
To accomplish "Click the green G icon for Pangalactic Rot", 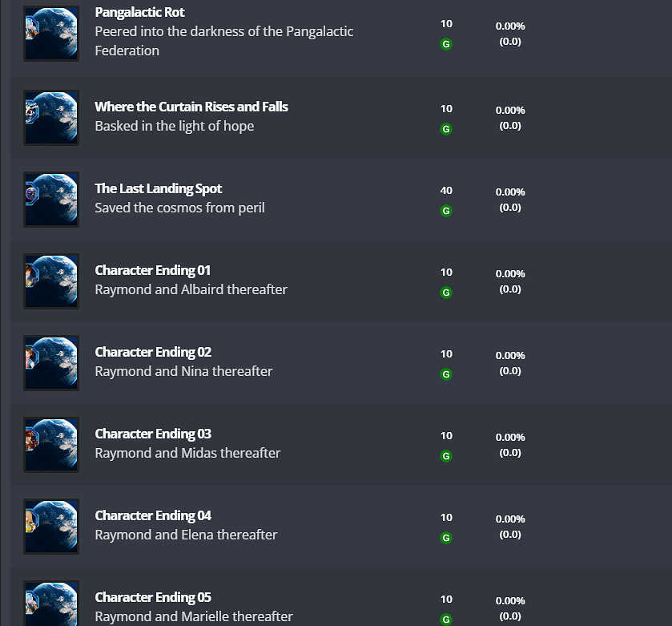I will click(446, 44).
